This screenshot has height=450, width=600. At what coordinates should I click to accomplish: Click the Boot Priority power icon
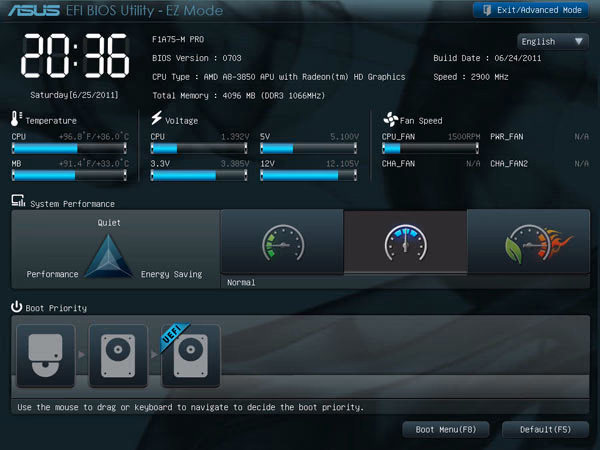(16, 307)
